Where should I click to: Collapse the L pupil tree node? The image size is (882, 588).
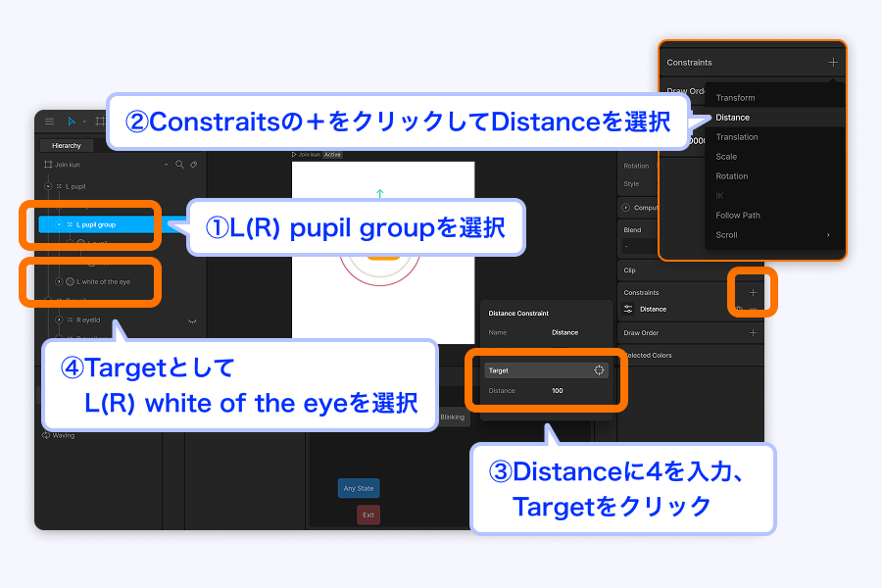click(x=48, y=186)
